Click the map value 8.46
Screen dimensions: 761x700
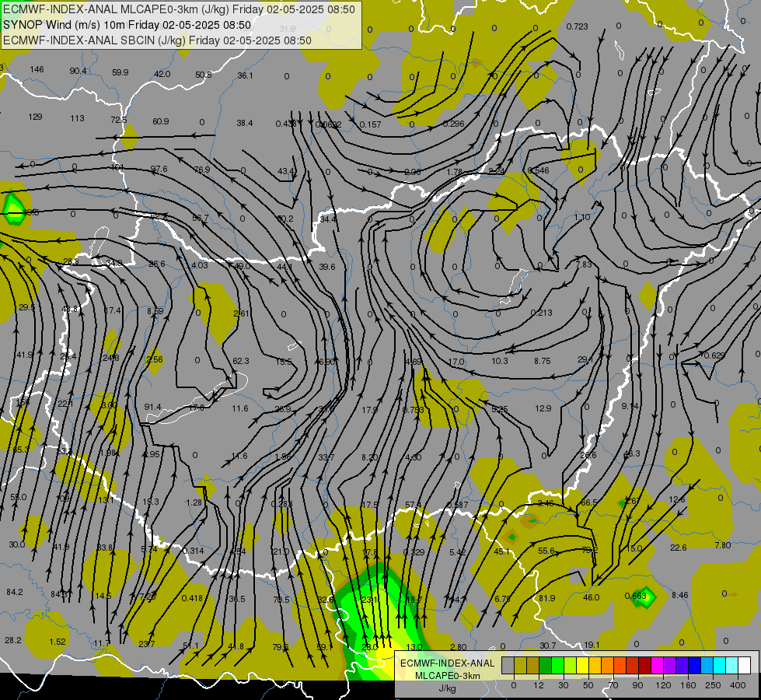click(680, 595)
